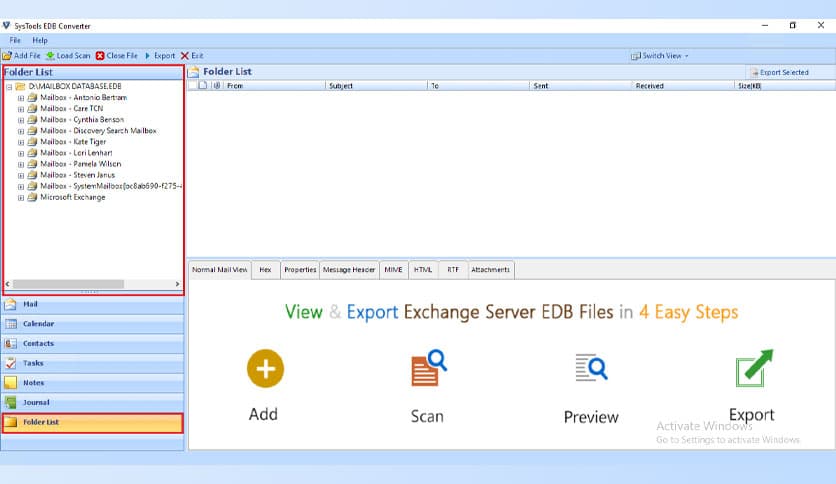The width and height of the screenshot is (836, 484).
Task: Switch to the Message Header tab
Action: click(x=349, y=270)
